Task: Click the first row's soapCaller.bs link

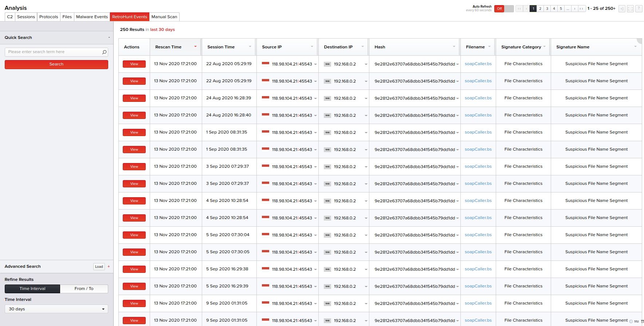Action: pyautogui.click(x=478, y=64)
